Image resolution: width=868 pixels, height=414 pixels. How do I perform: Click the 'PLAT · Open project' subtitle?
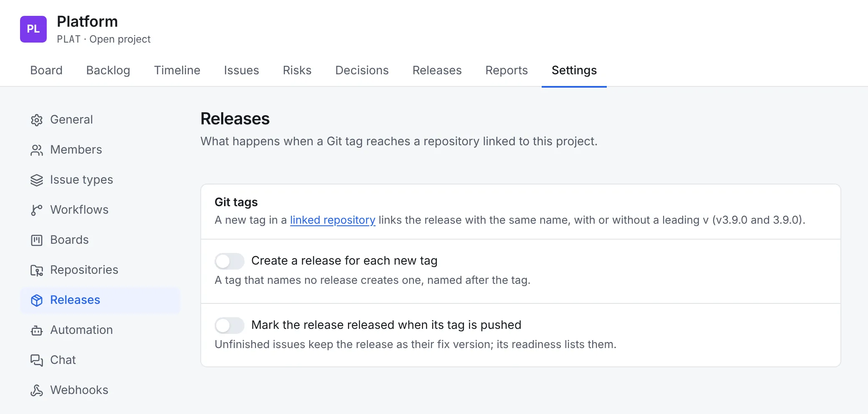(x=103, y=39)
